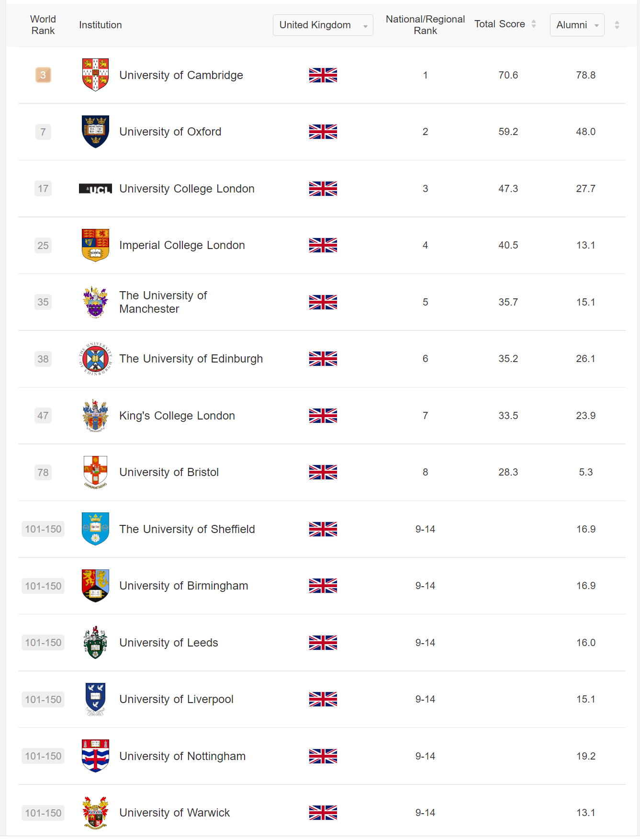Click the University of Edinburgh seal logo

point(95,359)
